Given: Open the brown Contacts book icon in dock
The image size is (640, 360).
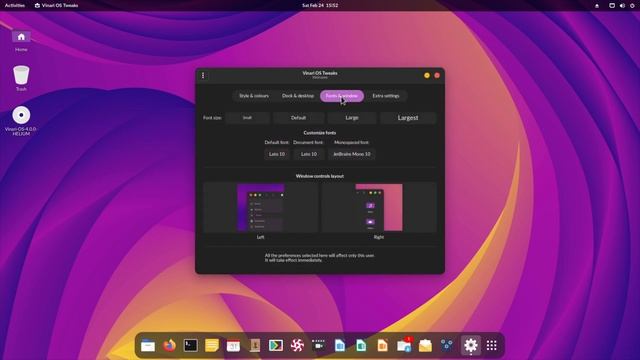Looking at the screenshot, I should point(255,346).
